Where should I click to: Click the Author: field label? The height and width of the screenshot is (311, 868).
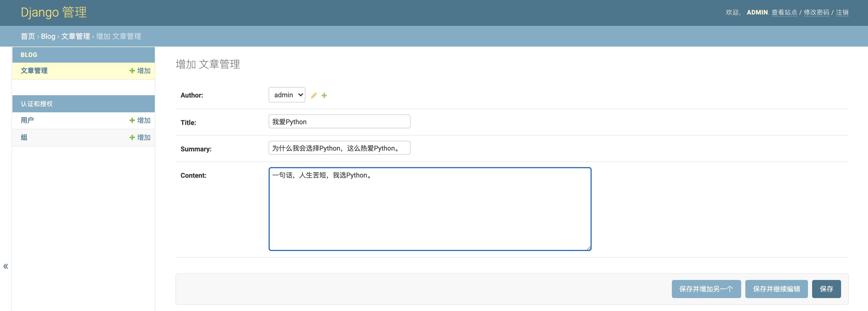pyautogui.click(x=192, y=95)
